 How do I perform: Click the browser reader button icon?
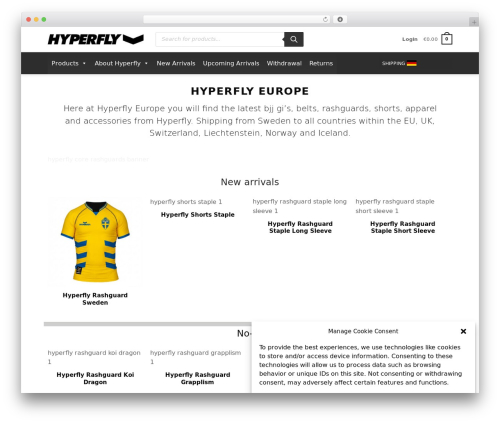coord(340,19)
